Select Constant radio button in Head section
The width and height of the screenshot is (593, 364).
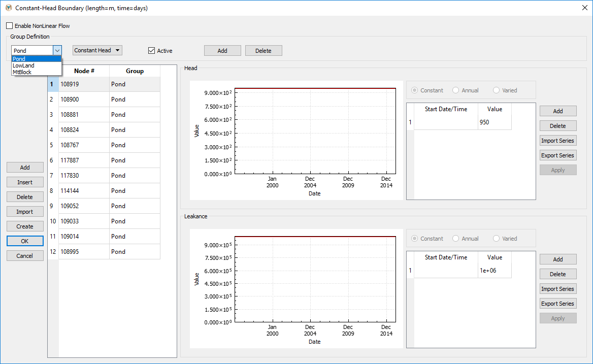pos(415,90)
